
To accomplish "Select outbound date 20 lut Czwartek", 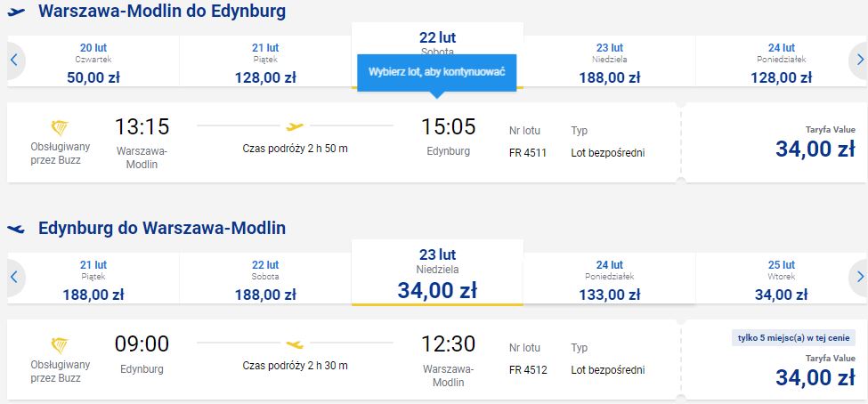I will [93, 62].
